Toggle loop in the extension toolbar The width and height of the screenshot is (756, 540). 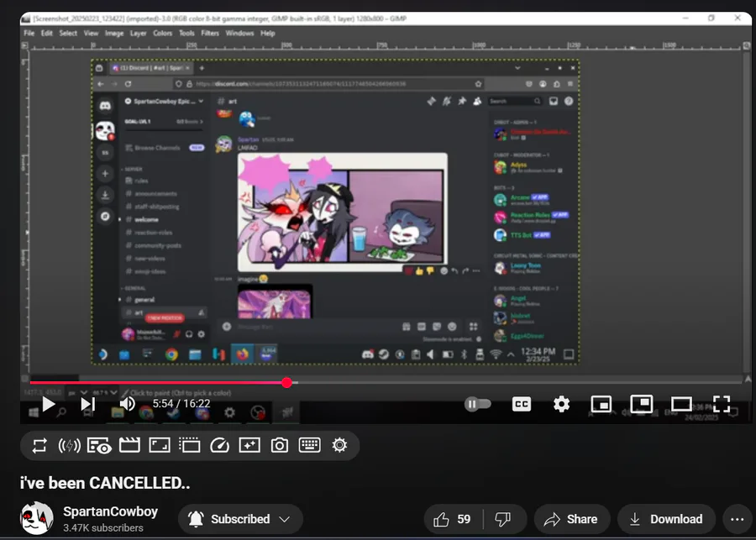pyautogui.click(x=39, y=445)
